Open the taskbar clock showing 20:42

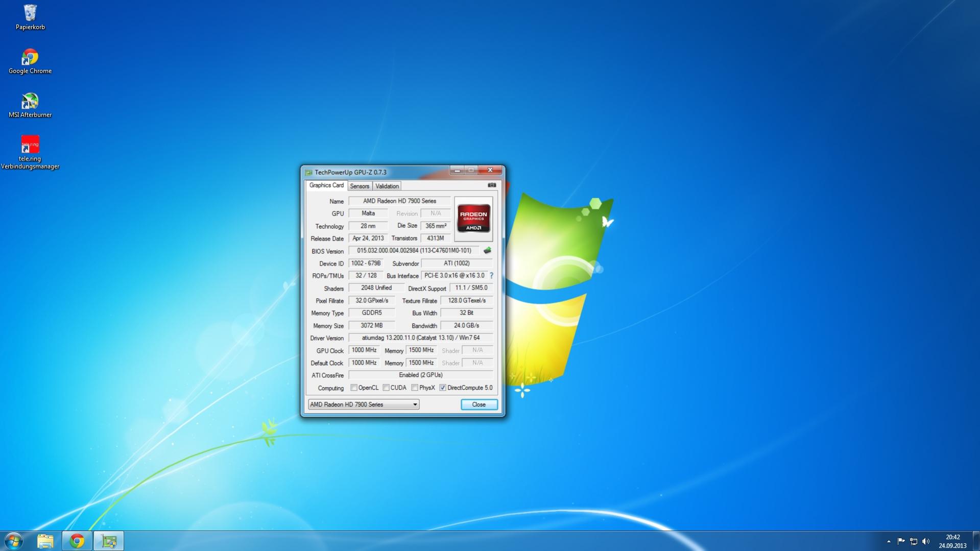tap(952, 541)
